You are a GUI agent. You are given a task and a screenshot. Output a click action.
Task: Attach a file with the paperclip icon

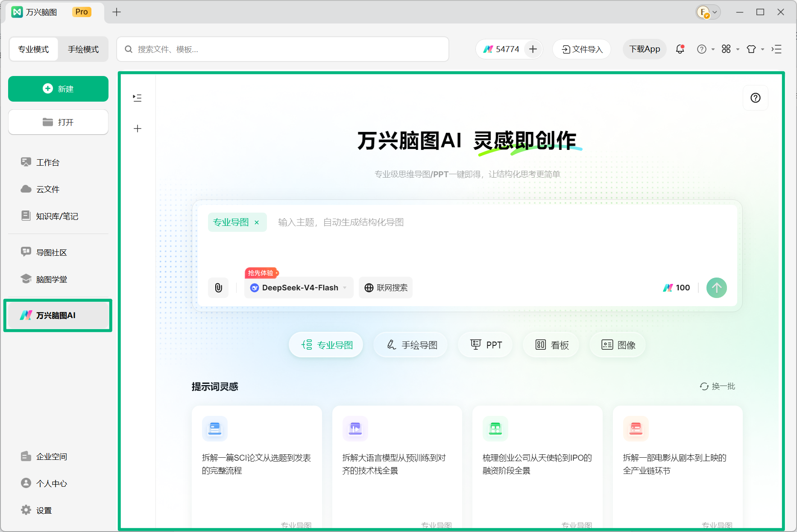click(x=218, y=288)
